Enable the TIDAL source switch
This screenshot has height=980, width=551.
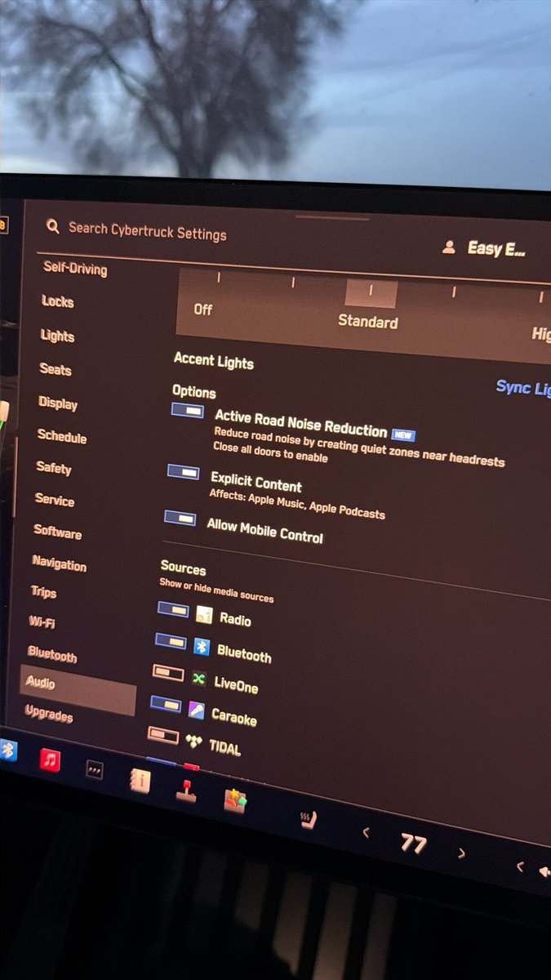tap(163, 736)
